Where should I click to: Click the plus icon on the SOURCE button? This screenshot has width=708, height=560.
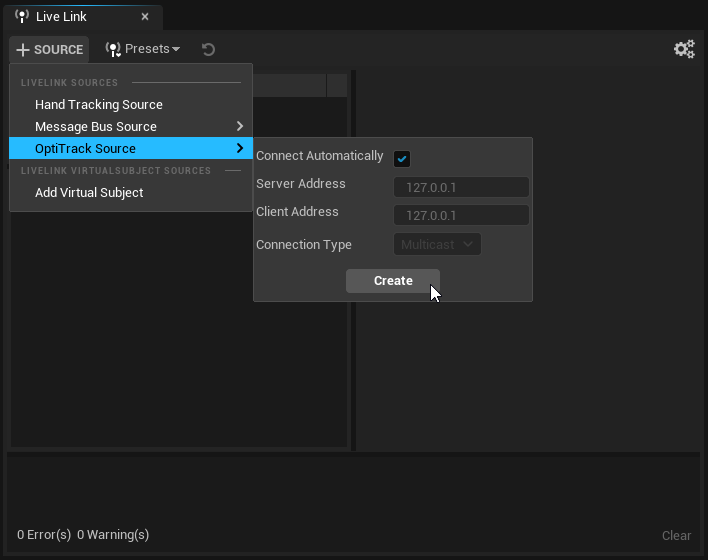point(23,50)
